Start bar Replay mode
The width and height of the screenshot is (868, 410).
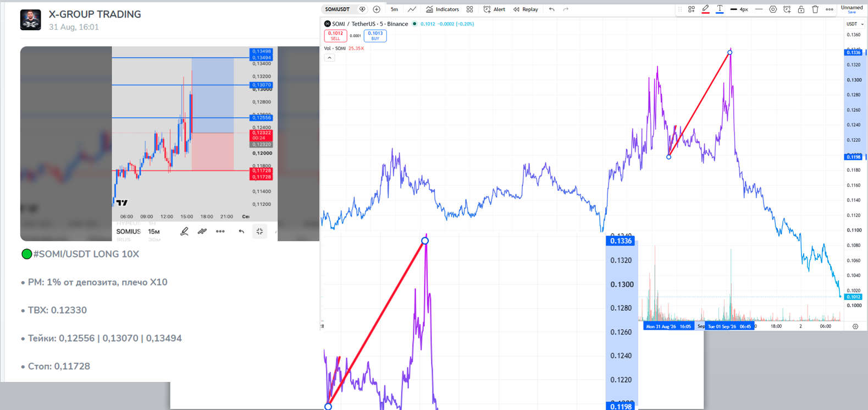(x=526, y=9)
